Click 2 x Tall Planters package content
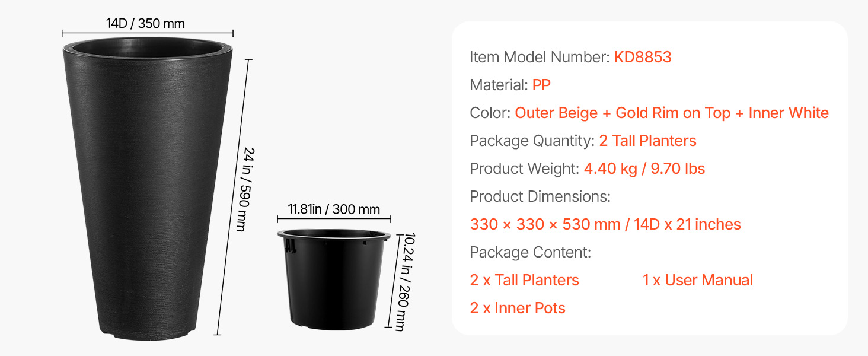 pos(524,280)
